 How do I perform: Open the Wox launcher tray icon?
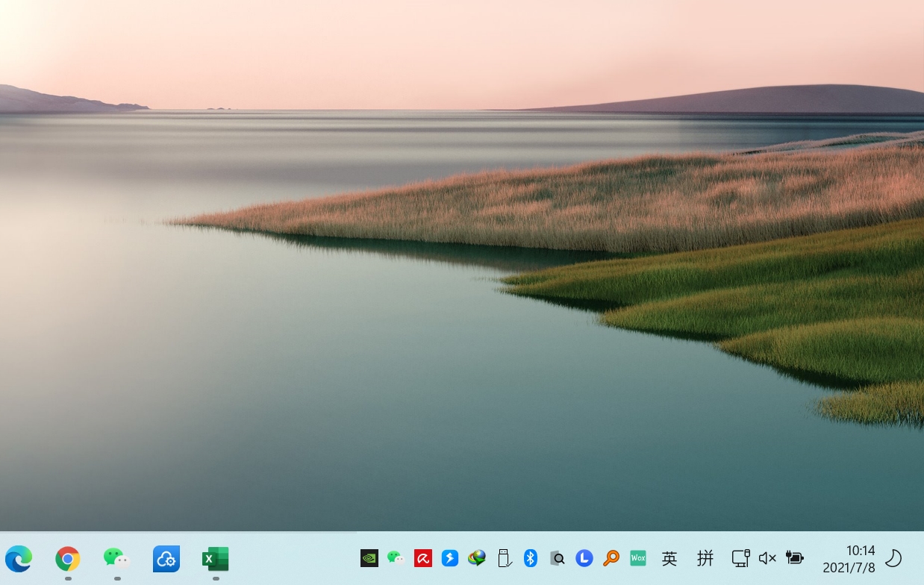(638, 558)
